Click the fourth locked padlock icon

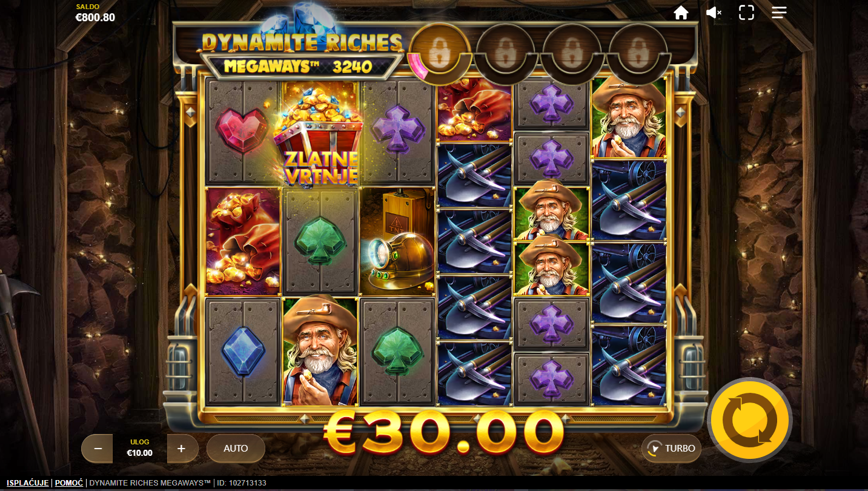click(638, 54)
